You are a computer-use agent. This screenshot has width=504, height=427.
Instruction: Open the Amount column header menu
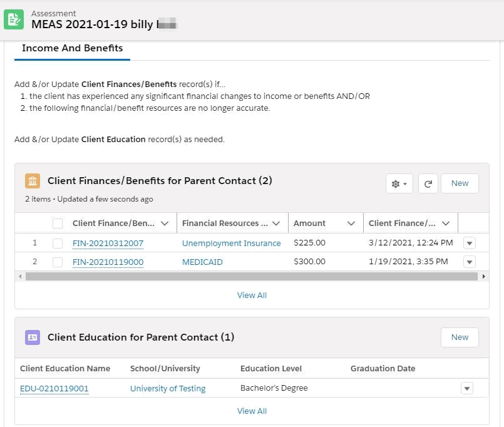point(351,224)
